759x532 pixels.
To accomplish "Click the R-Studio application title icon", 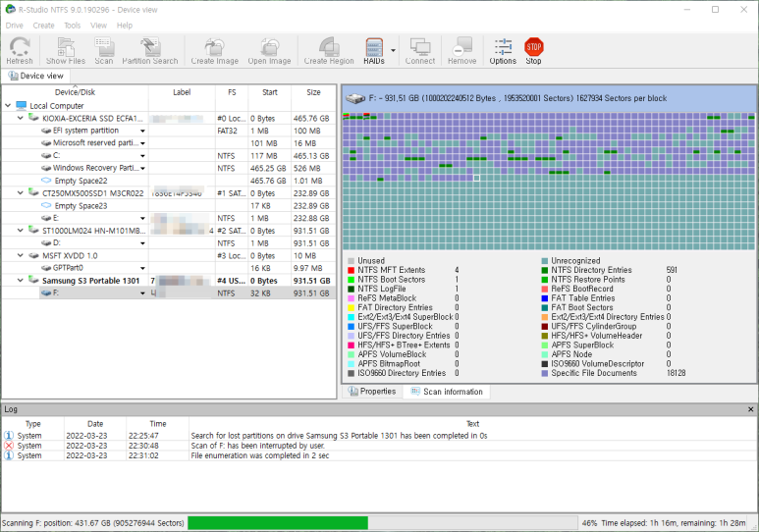I will click(x=10, y=9).
